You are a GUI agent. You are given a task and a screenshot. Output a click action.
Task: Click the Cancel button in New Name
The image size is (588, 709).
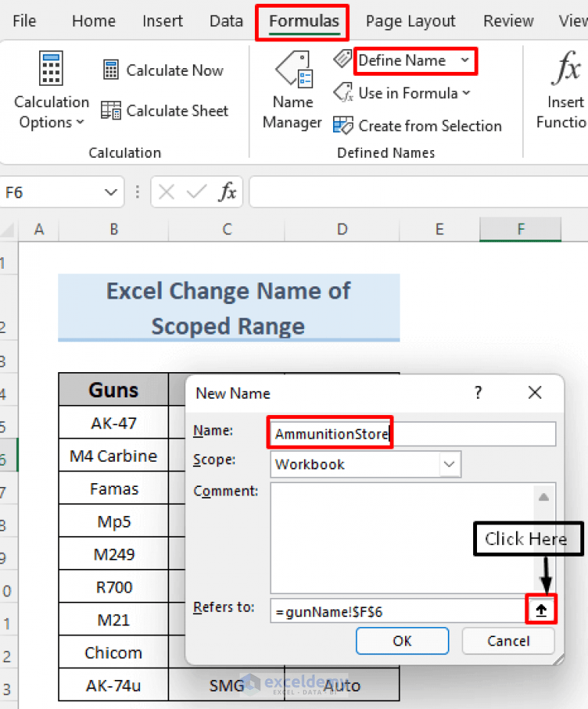coord(508,641)
